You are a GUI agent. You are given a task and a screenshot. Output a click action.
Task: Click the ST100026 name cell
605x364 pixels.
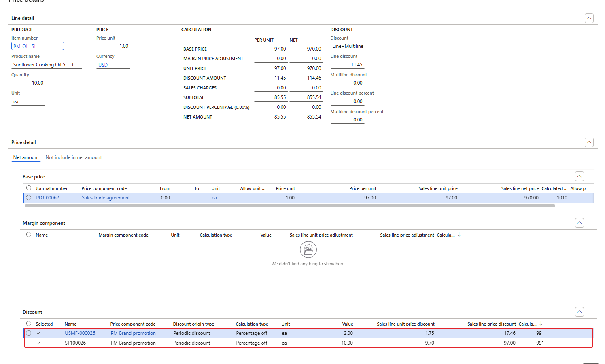pyautogui.click(x=75, y=343)
